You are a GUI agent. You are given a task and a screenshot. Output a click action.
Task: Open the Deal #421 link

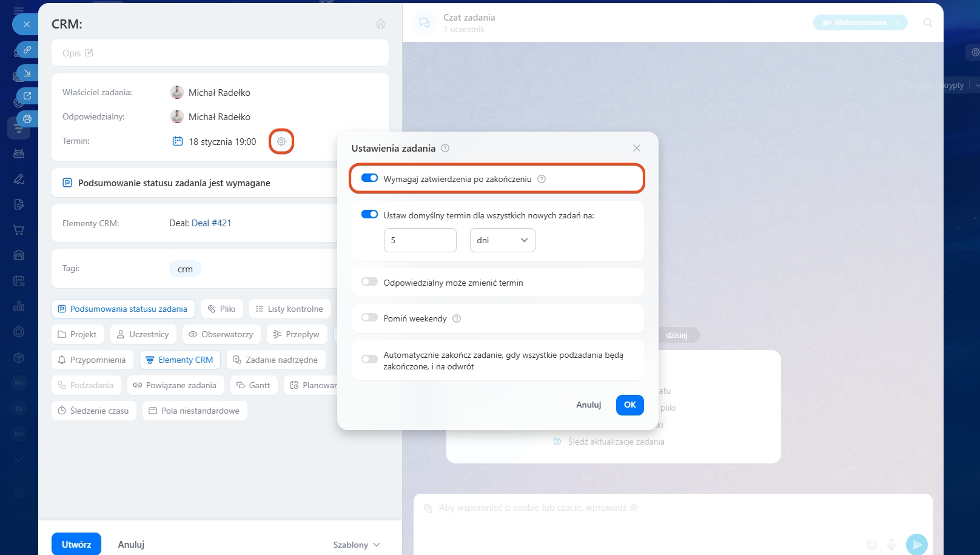coord(212,223)
